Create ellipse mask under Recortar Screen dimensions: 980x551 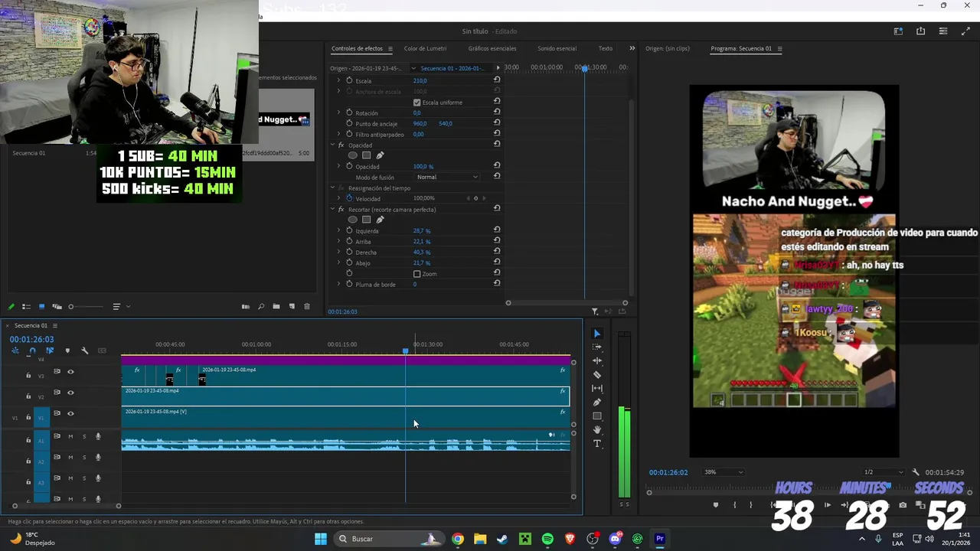tap(352, 220)
